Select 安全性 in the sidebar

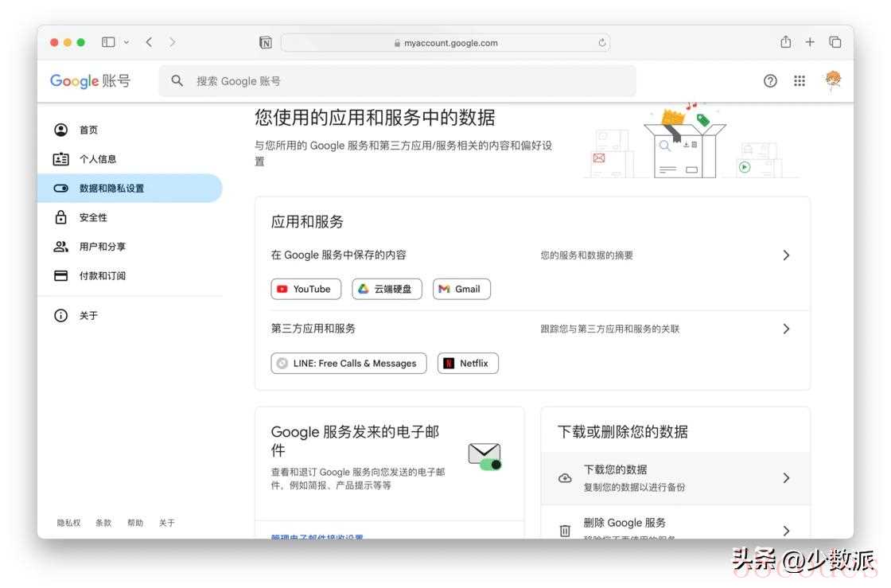[130, 217]
